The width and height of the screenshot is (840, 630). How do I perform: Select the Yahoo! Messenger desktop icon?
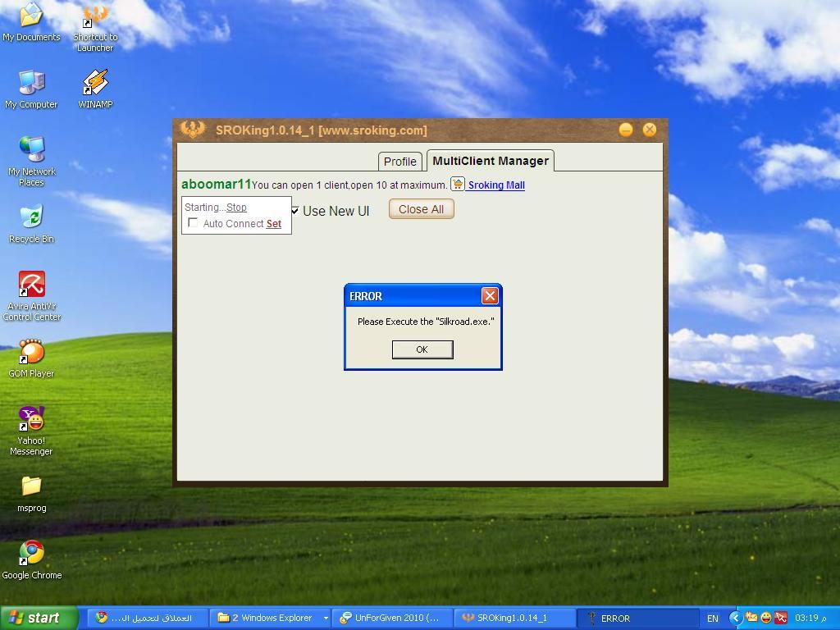32,431
